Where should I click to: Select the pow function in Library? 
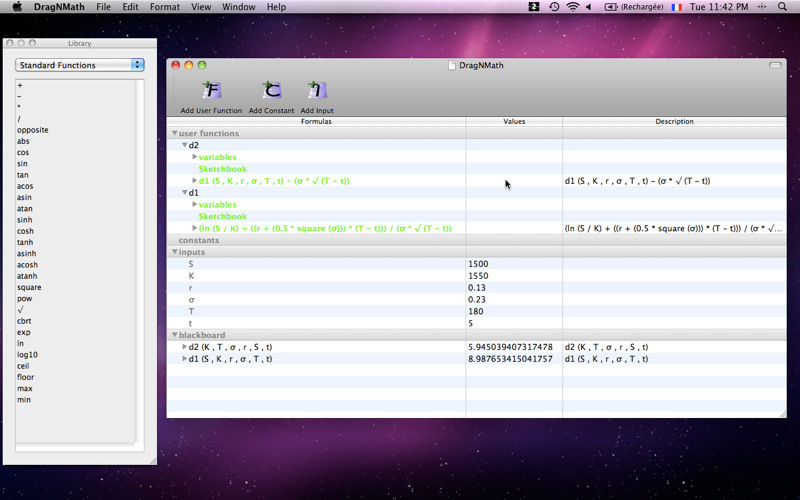24,298
